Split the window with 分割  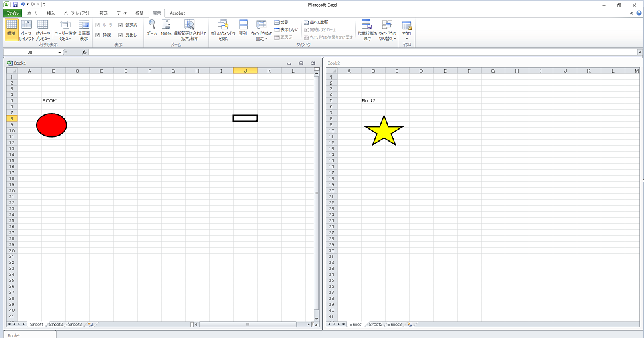[282, 22]
